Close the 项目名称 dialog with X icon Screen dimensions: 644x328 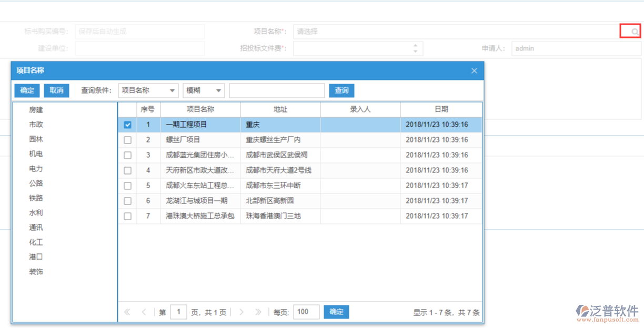(474, 70)
